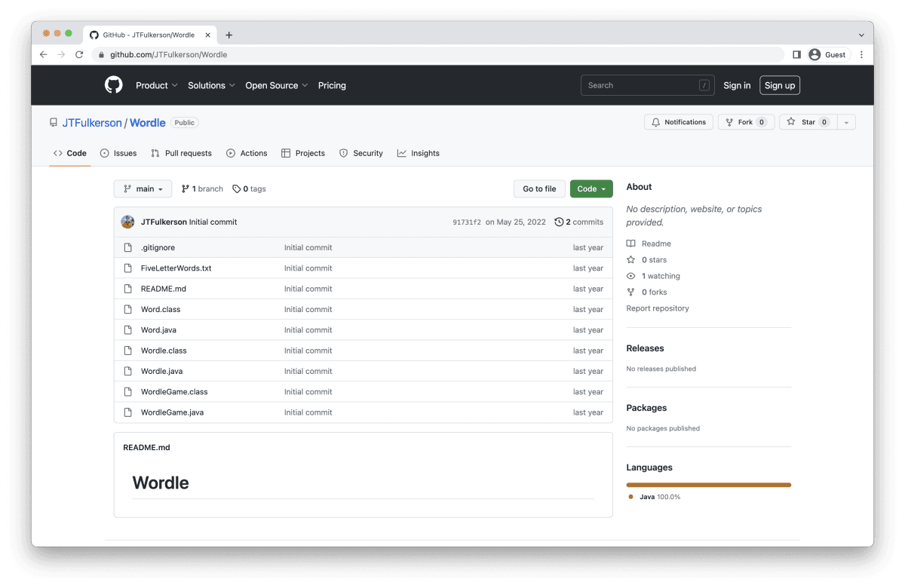Click in the GitHub search field
905x588 pixels.
click(x=647, y=85)
